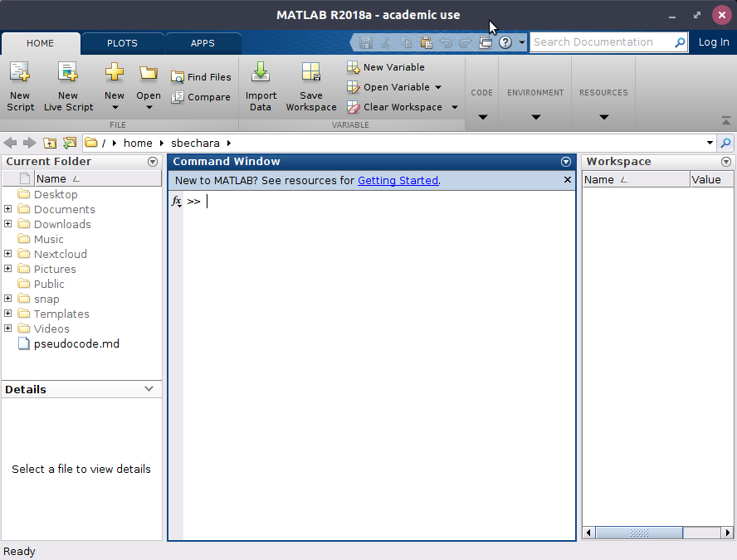Click the Workspace horizontal scrollbar thumb
This screenshot has width=737, height=560.
point(639,533)
